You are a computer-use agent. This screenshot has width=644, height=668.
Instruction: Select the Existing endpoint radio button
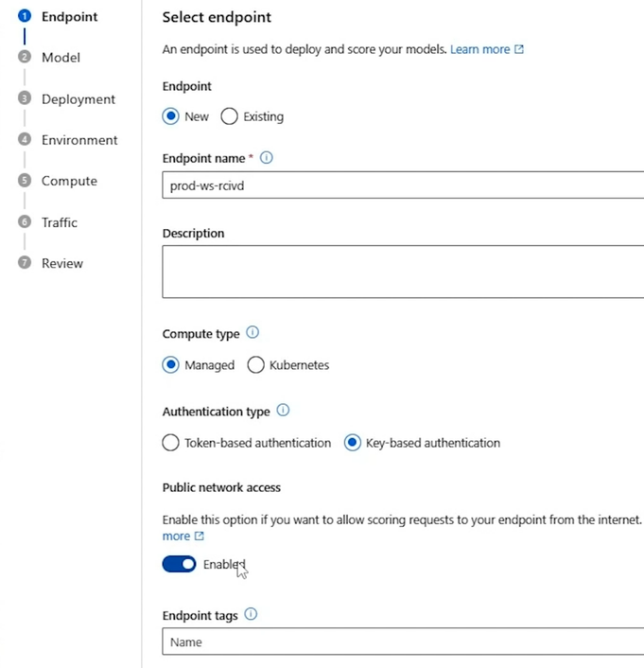pos(229,116)
